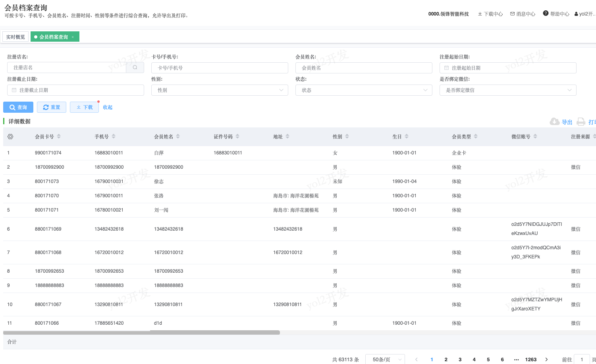
Task: Sort by 生日 column
Action: pos(407,137)
